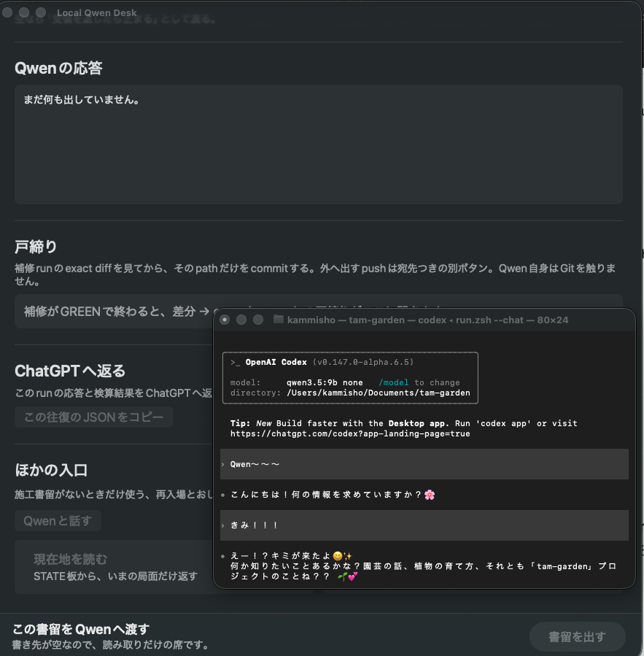Screen dimensions: 644x656
Task: Click the 補修runのexact diff description paragraph
Action: [x=315, y=274]
